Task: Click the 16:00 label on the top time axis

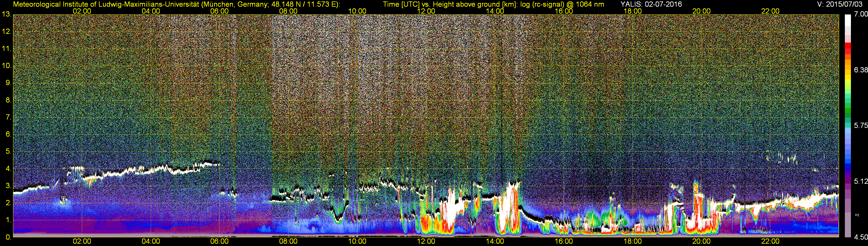Action: pos(564,11)
